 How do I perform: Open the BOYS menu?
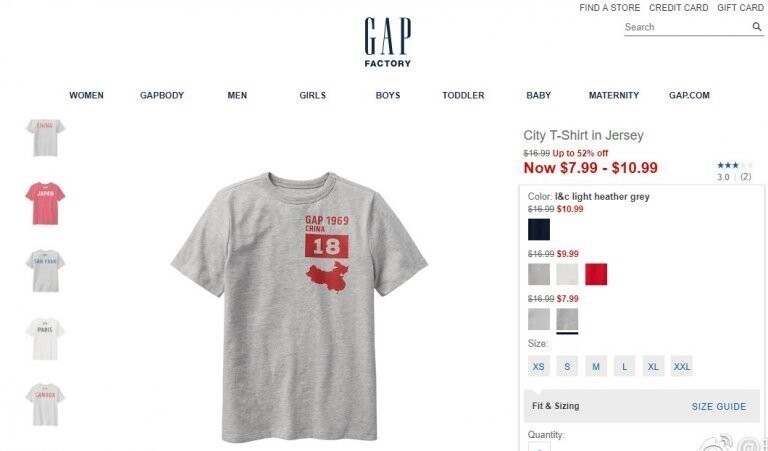click(x=388, y=95)
